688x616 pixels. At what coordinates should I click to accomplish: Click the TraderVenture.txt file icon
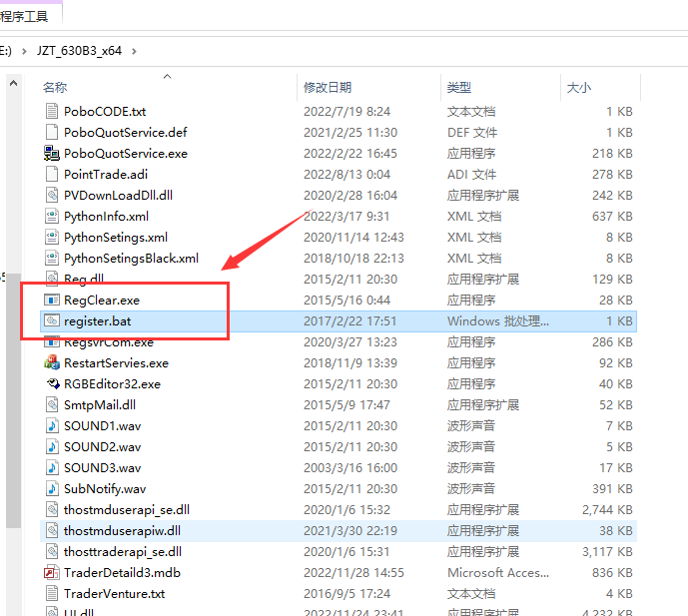pyautogui.click(x=52, y=593)
